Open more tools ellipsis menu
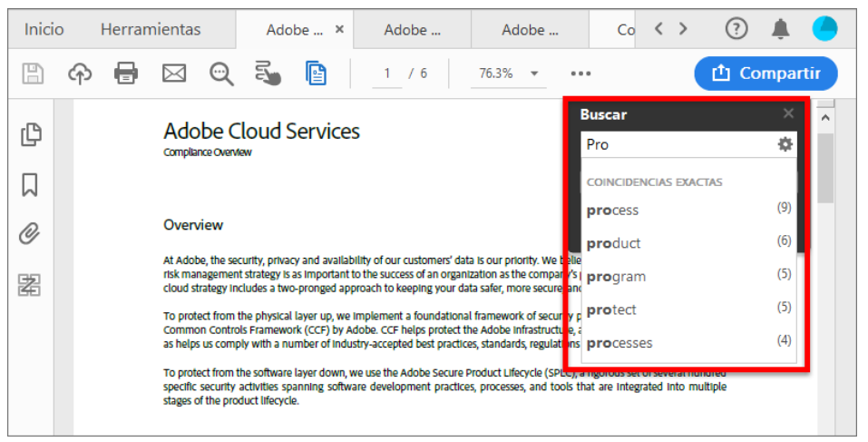The image size is (868, 442). (x=580, y=74)
